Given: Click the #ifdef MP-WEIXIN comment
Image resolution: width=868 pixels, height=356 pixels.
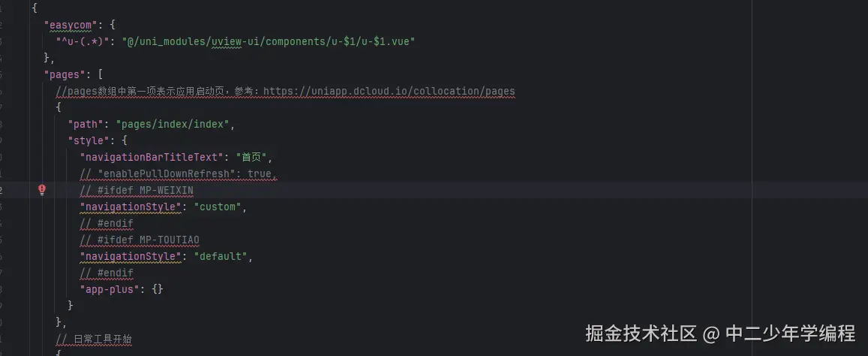Looking at the screenshot, I should (x=137, y=190).
